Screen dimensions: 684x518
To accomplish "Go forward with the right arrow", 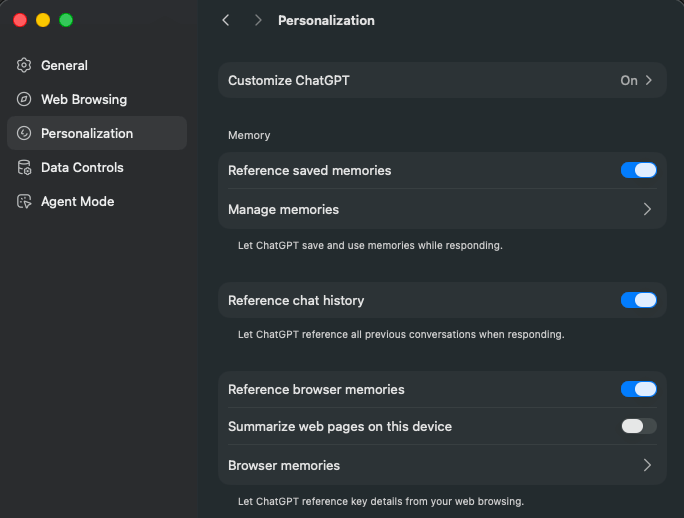I will click(x=258, y=20).
